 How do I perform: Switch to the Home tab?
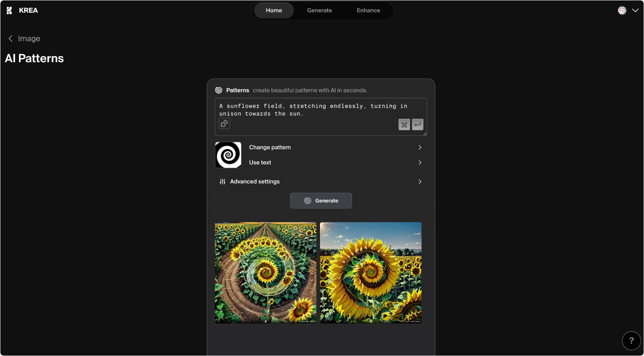274,11
